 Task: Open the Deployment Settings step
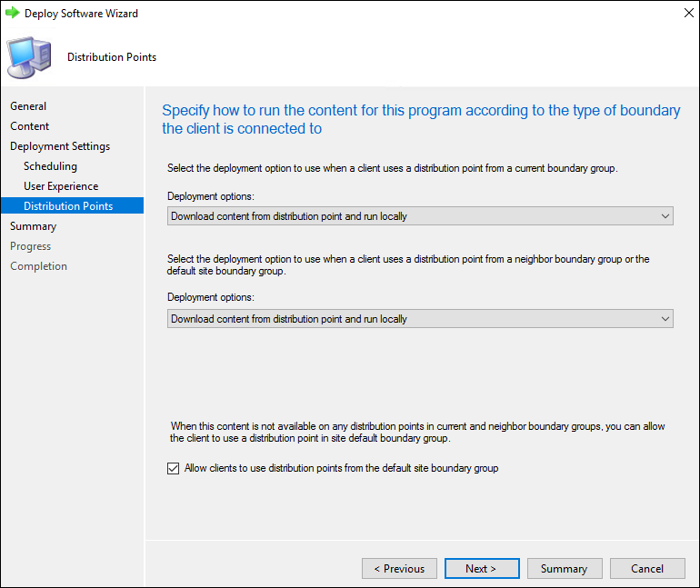(60, 146)
